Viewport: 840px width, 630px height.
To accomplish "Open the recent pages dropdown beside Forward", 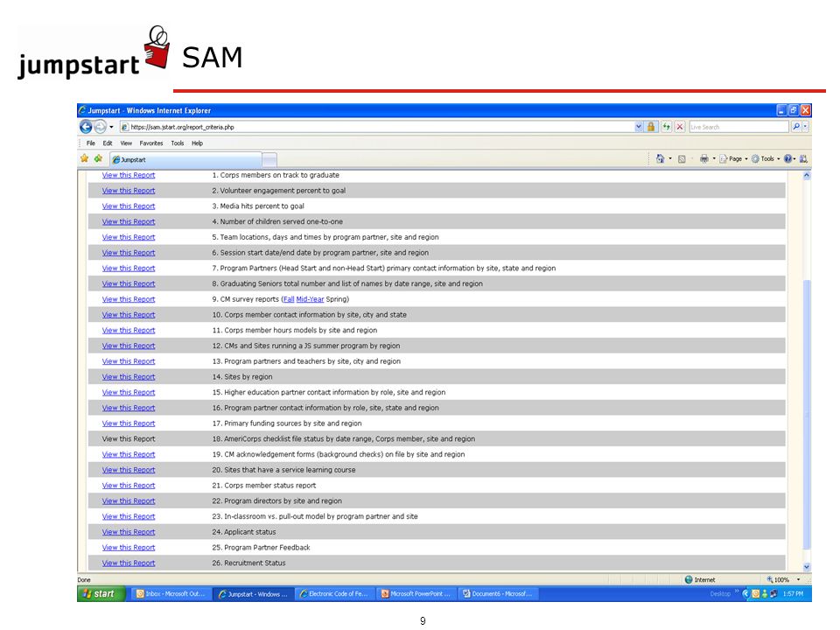I will tap(111, 127).
